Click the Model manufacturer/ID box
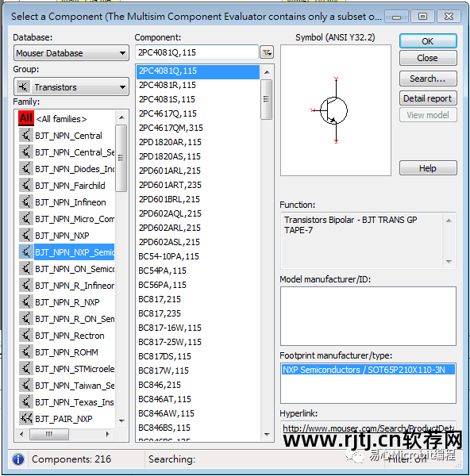 368,316
